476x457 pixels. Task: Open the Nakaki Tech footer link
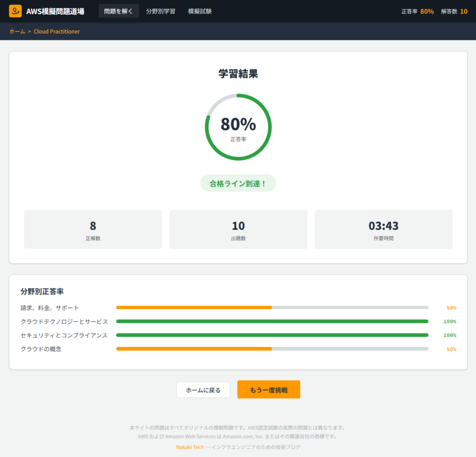click(x=190, y=447)
